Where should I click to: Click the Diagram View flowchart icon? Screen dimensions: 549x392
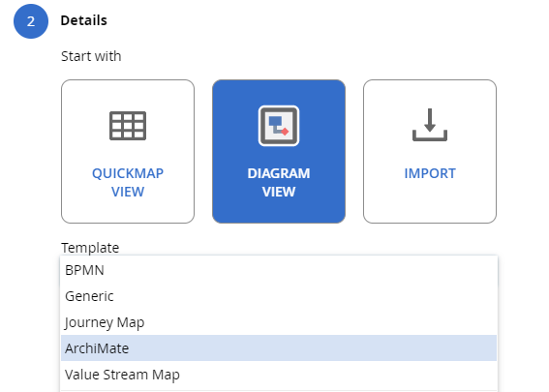pos(279,126)
